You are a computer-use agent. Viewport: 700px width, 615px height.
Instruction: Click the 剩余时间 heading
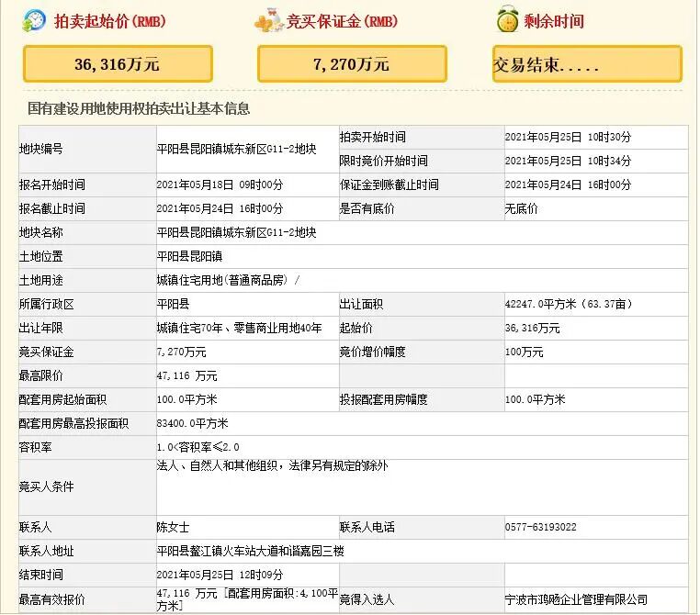(x=554, y=21)
